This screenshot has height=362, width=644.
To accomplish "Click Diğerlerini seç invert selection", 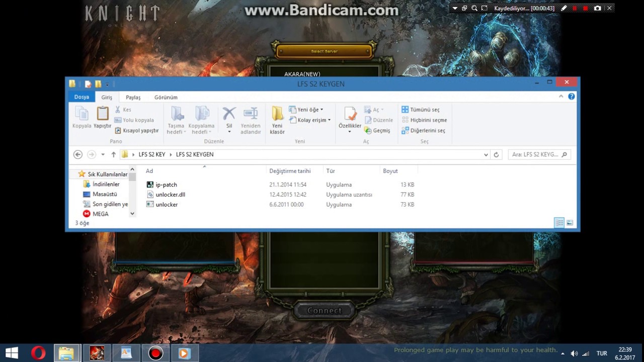I will coord(423,131).
